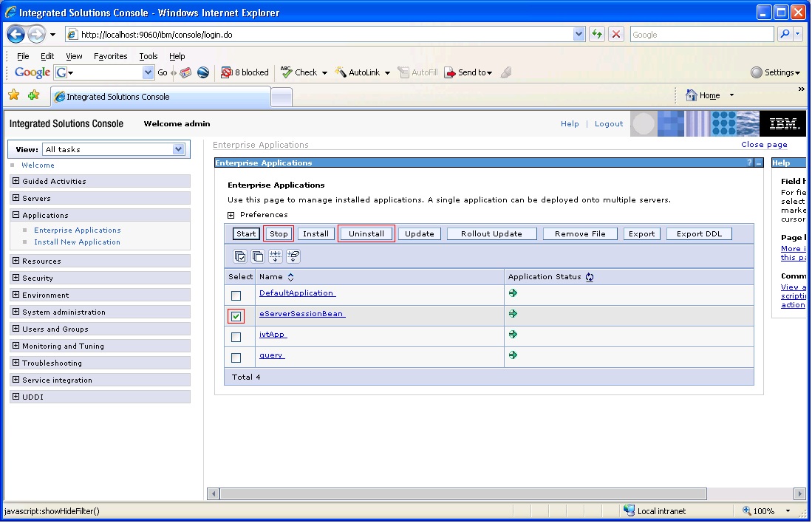The height and width of the screenshot is (523, 812).
Task: Click the Rollout Update button
Action: [x=491, y=233]
